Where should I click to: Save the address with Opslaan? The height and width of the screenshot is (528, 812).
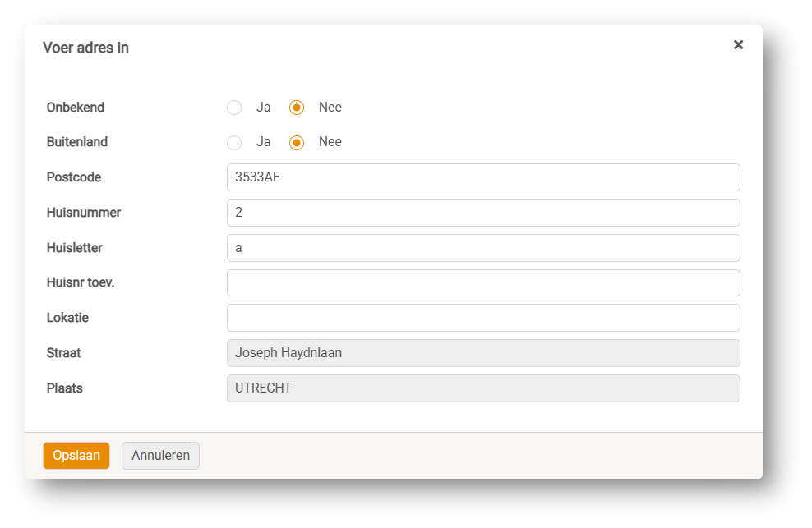pos(76,456)
